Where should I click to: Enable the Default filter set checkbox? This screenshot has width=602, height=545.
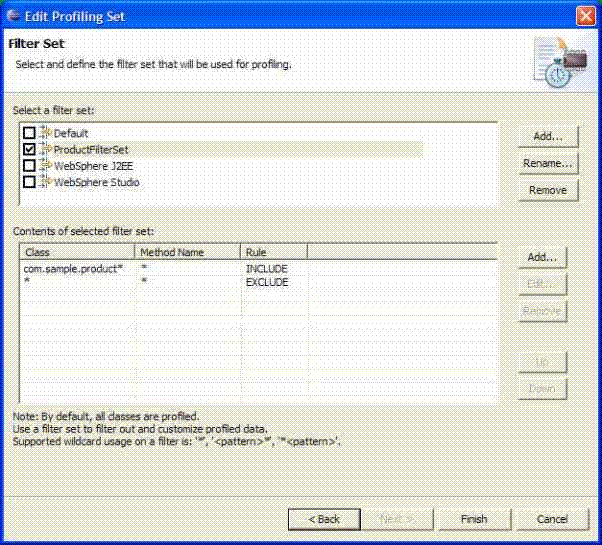[x=29, y=133]
